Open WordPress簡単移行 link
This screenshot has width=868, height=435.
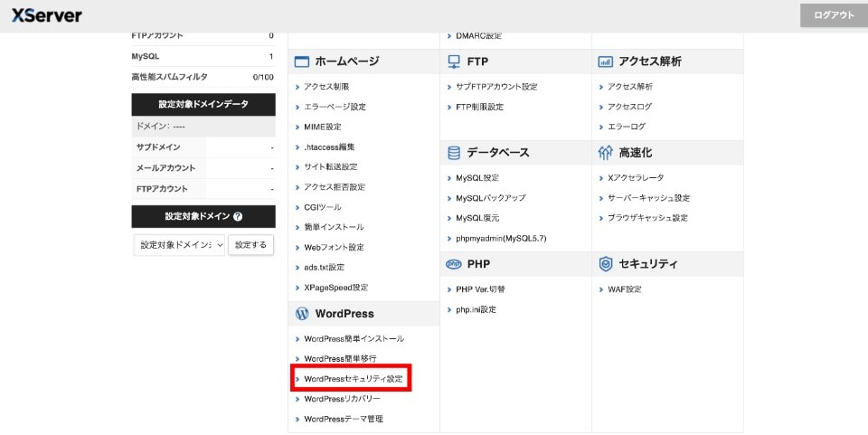pos(341,359)
